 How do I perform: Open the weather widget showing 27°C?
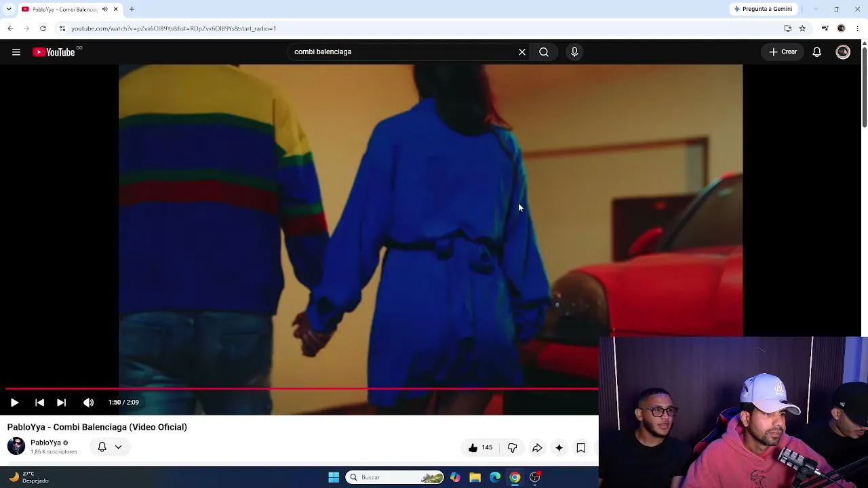[28, 477]
